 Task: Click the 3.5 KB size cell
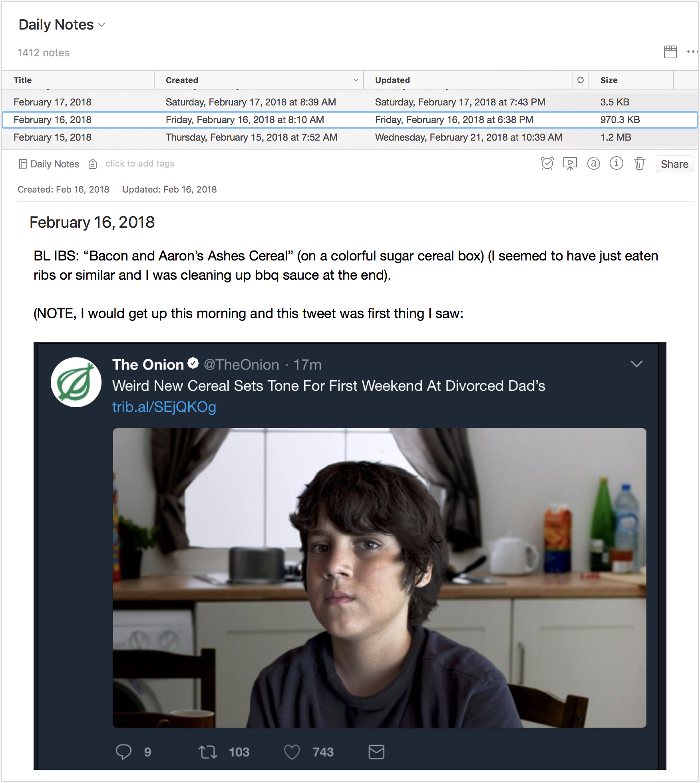pos(614,102)
